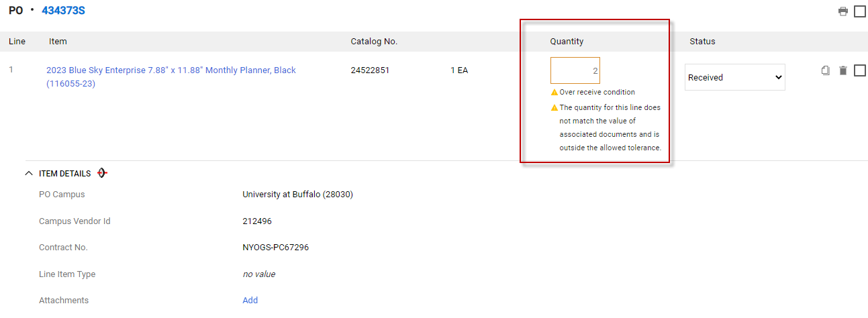Image resolution: width=868 pixels, height=318 pixels.
Task: Delete line 1 using the trash icon
Action: tap(843, 70)
